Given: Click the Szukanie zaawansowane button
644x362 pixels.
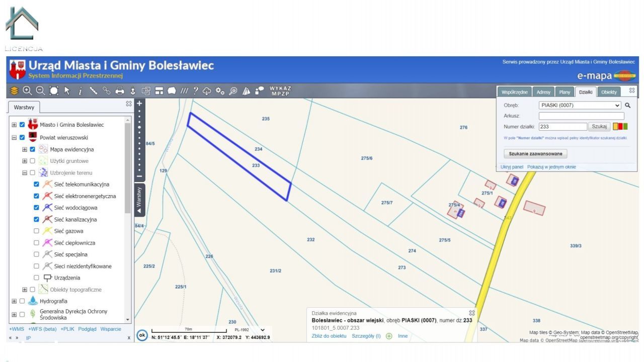Looking at the screenshot, I should tap(535, 154).
